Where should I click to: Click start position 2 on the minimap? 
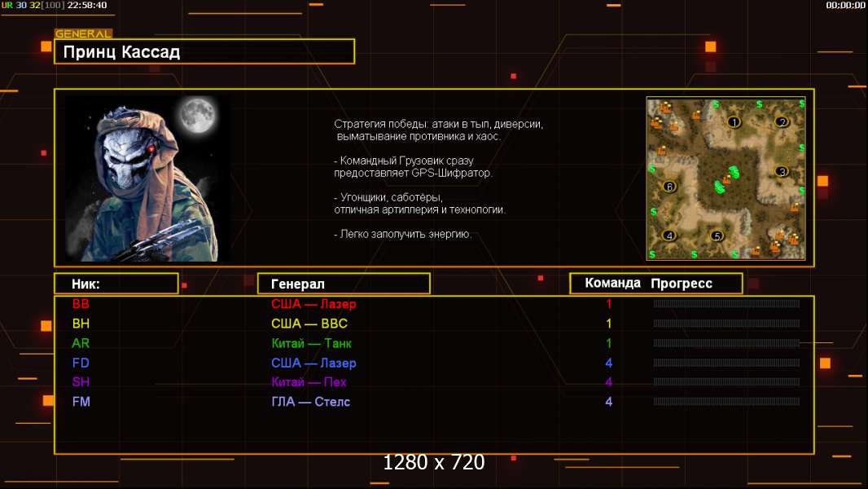(x=783, y=121)
